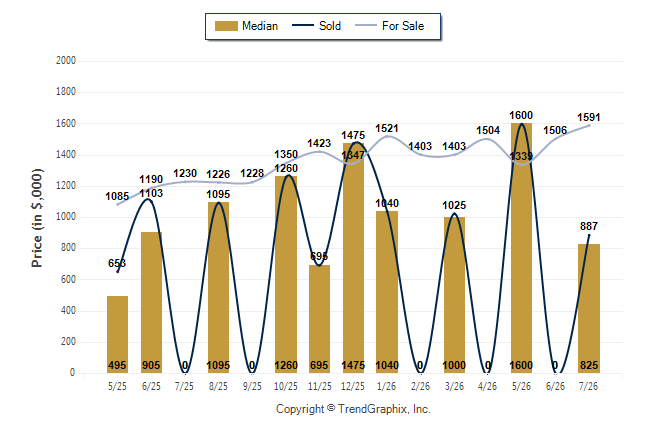646x434 pixels.
Task: Click the 7/26 bar labeled 825
Action: (589, 308)
